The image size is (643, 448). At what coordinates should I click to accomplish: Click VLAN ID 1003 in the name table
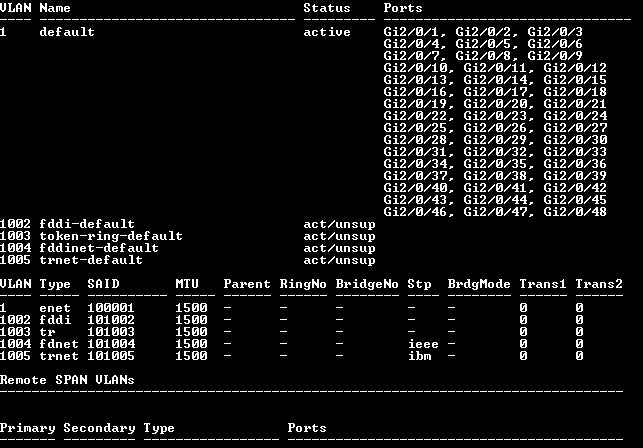tap(16, 236)
